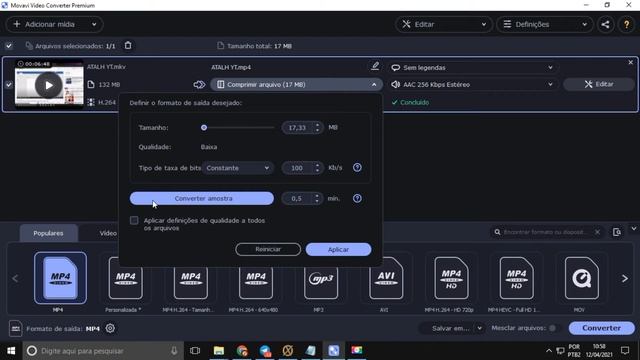The width and height of the screenshot is (640, 360).
Task: Open the Constante bitrate type dropdown
Action: [238, 168]
